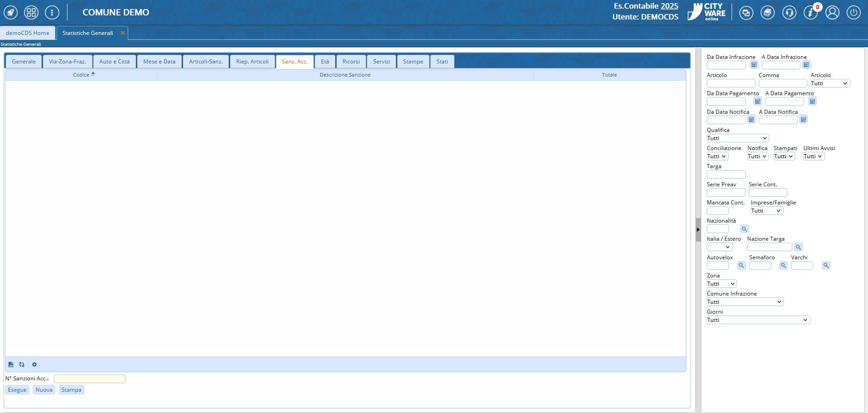Viewport: 868px width, 413px height.
Task: Click the headset support icon
Action: point(789,13)
